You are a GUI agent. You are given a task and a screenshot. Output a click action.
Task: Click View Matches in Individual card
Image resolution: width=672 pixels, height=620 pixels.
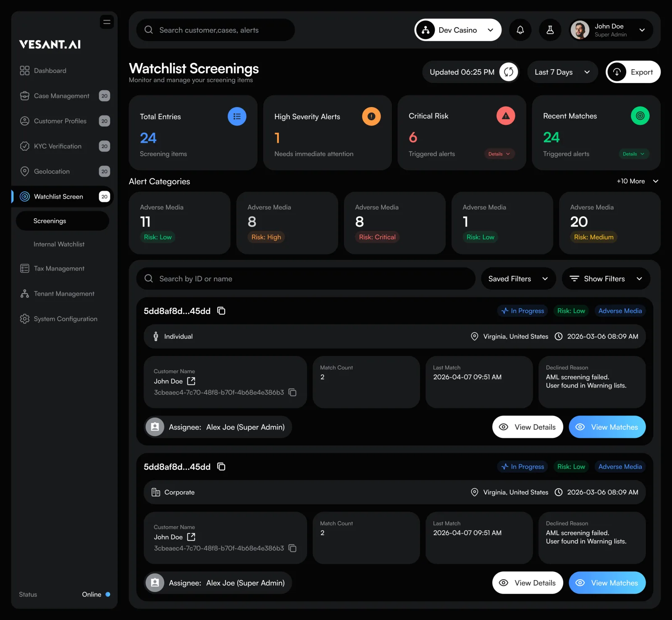click(607, 426)
